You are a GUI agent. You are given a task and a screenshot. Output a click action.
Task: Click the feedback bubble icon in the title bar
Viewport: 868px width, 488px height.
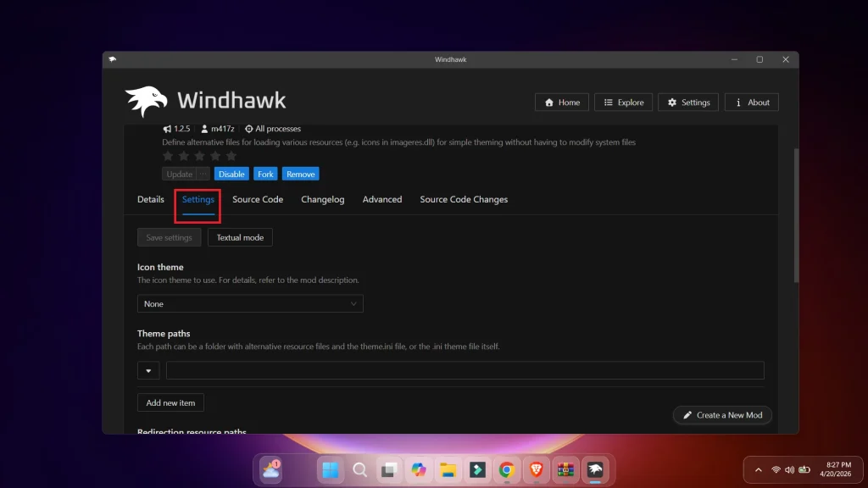click(113, 59)
